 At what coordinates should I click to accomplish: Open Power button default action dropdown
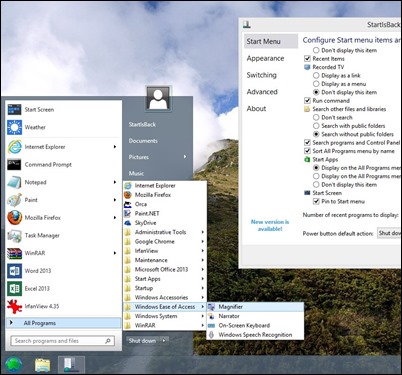pos(389,233)
